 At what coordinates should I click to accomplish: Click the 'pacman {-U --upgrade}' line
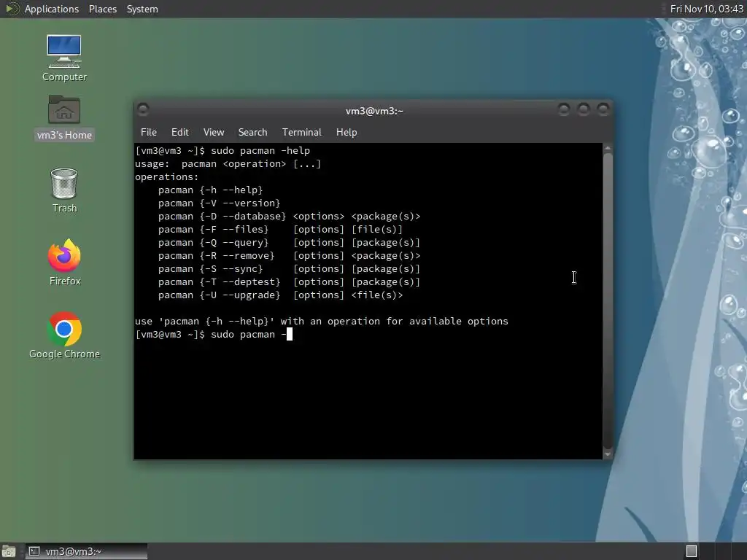[280, 295]
